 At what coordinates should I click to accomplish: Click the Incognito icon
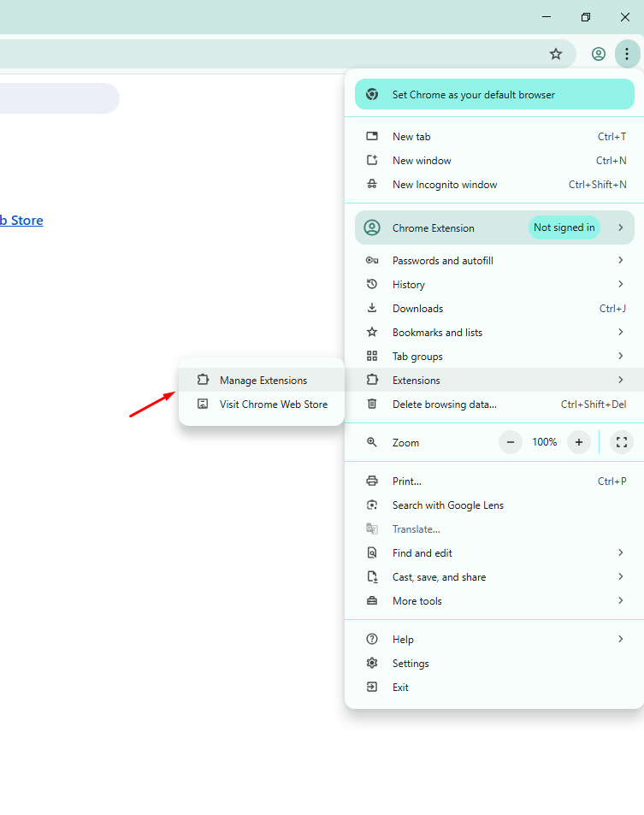point(372,184)
